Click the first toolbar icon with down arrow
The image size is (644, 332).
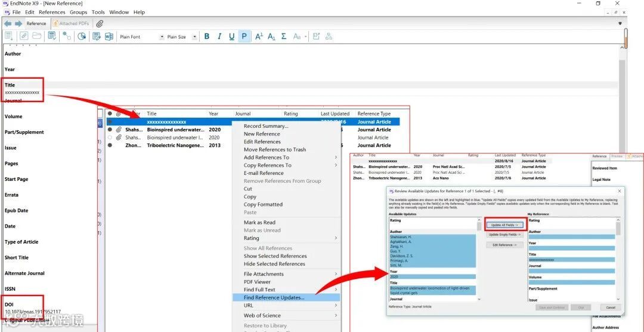point(8,36)
